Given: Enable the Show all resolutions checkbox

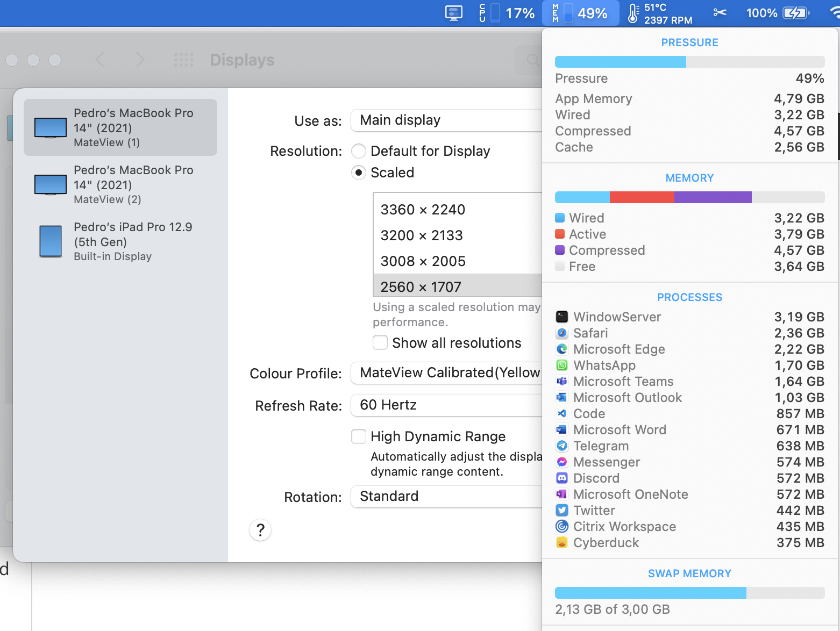Looking at the screenshot, I should point(380,343).
